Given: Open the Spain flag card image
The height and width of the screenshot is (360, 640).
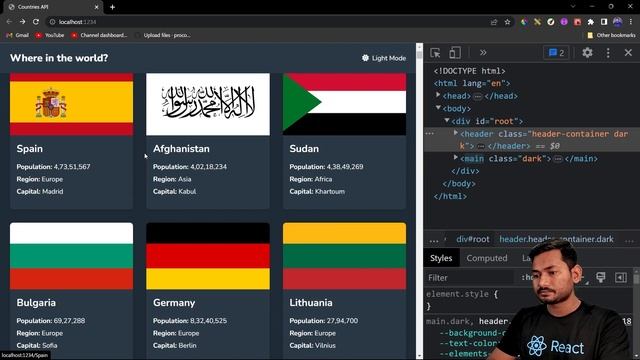Looking at the screenshot, I should click(71, 104).
